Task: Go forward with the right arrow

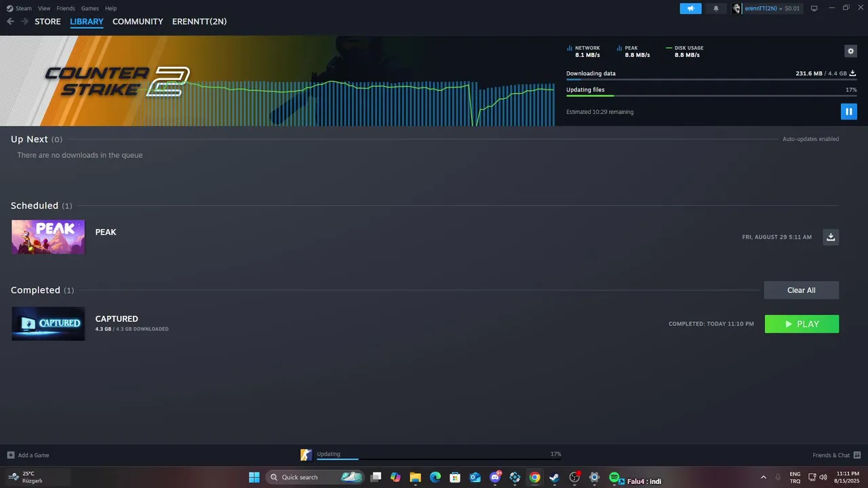Action: click(24, 22)
